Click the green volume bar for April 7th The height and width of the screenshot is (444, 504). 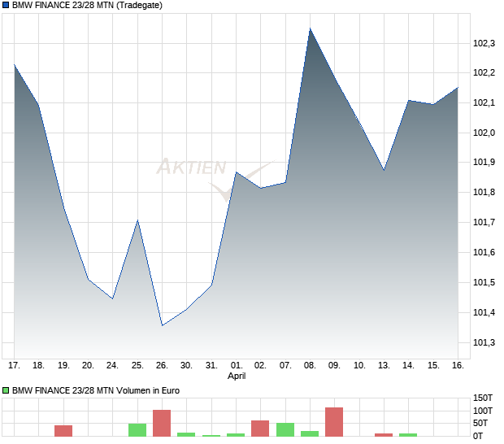tap(285, 429)
